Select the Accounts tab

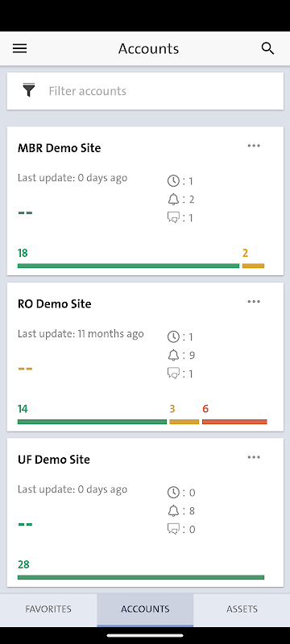point(145,609)
